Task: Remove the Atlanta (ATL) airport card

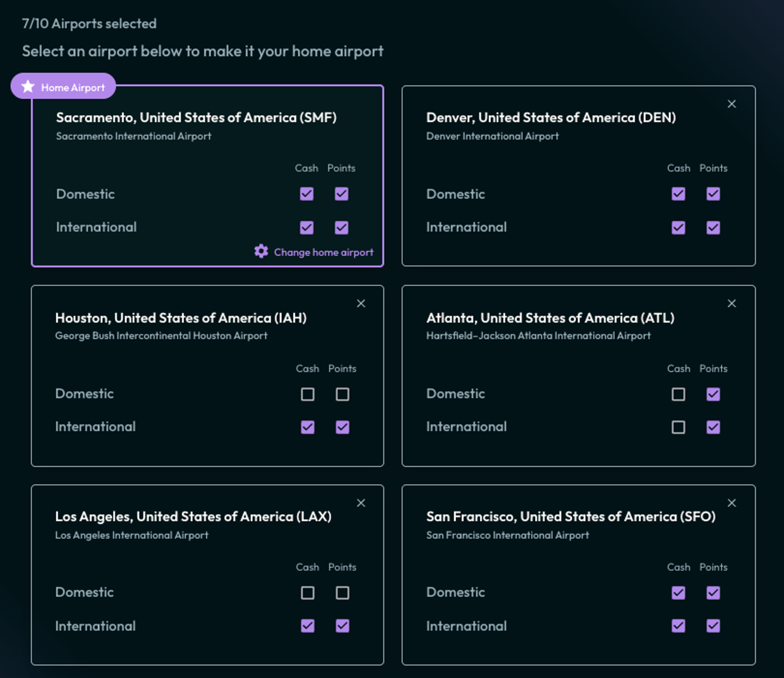Action: tap(731, 303)
